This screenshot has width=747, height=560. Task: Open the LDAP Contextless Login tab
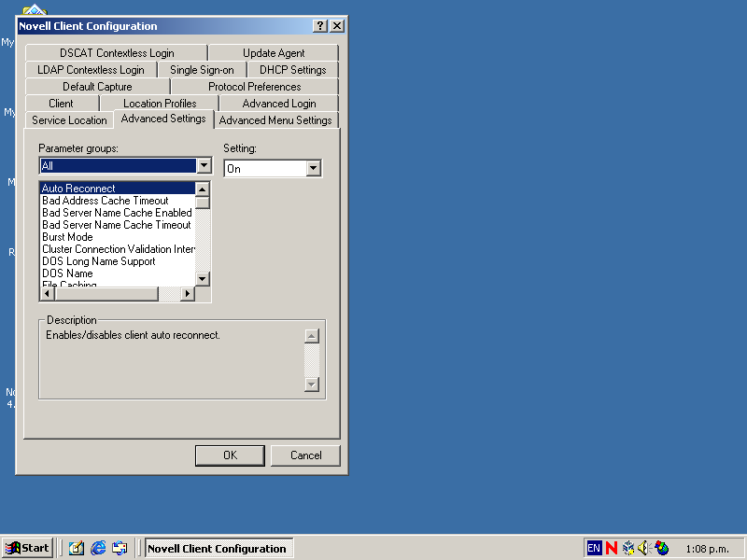pyautogui.click(x=91, y=69)
